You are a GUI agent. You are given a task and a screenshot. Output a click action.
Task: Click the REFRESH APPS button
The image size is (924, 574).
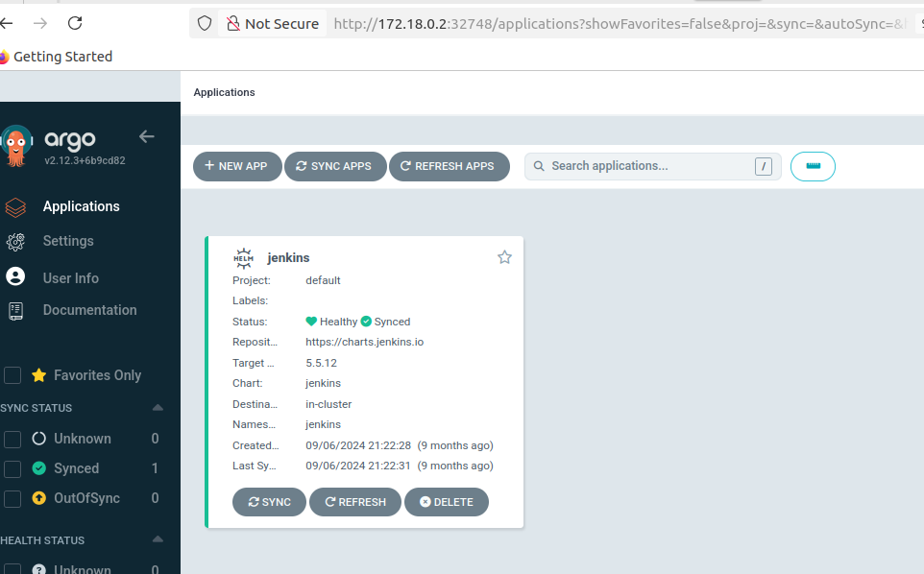[x=450, y=167]
